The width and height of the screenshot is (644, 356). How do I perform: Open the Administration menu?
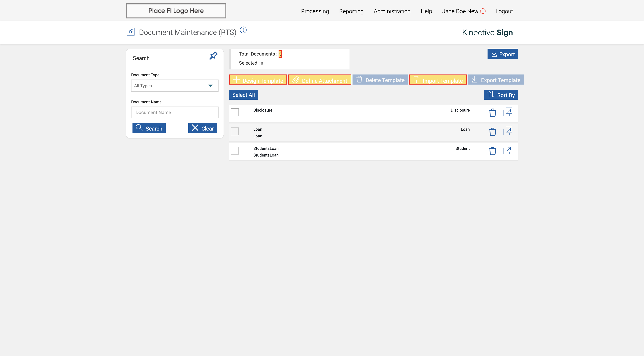[392, 11]
